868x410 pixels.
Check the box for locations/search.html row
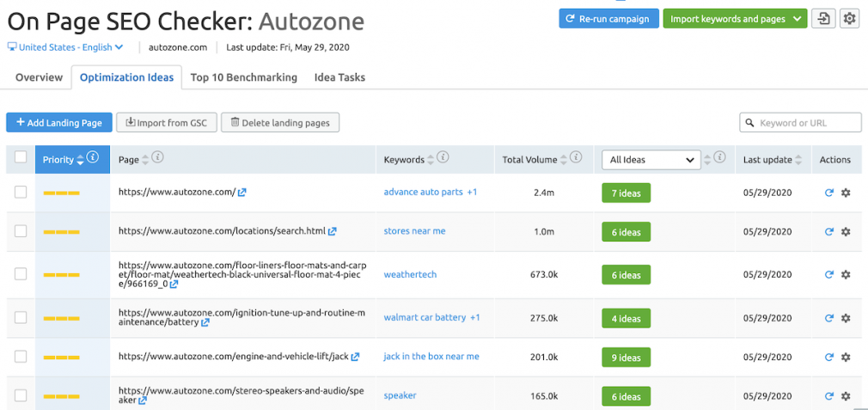click(x=21, y=230)
